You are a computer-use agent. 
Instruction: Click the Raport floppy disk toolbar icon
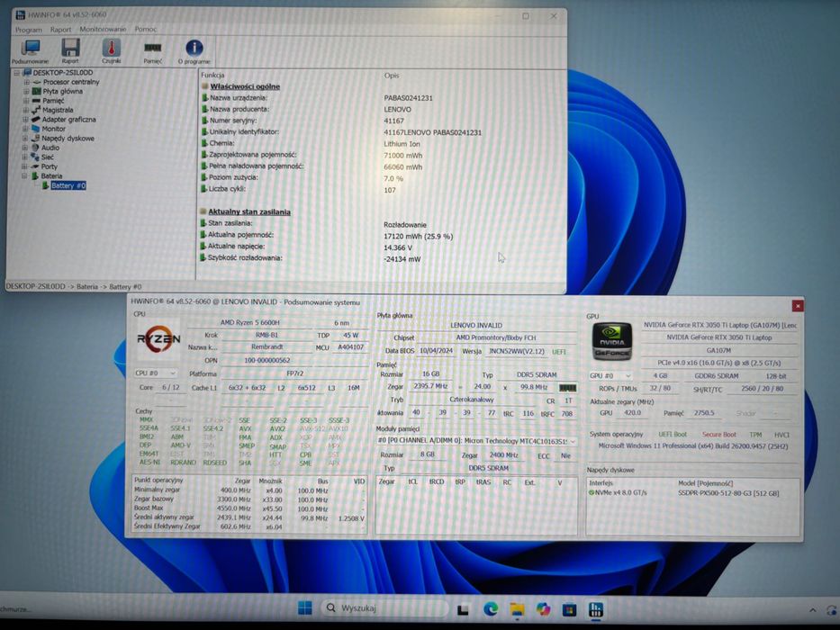70,51
